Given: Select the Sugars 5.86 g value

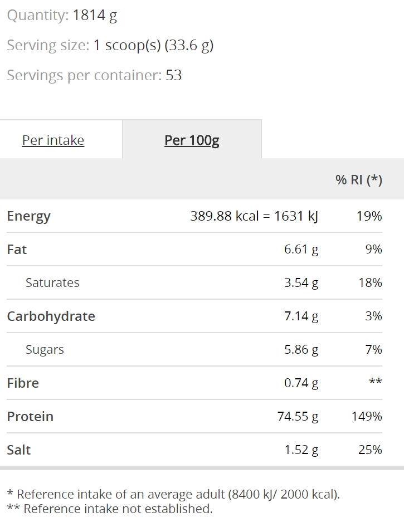Looking at the screenshot, I should click(301, 349).
